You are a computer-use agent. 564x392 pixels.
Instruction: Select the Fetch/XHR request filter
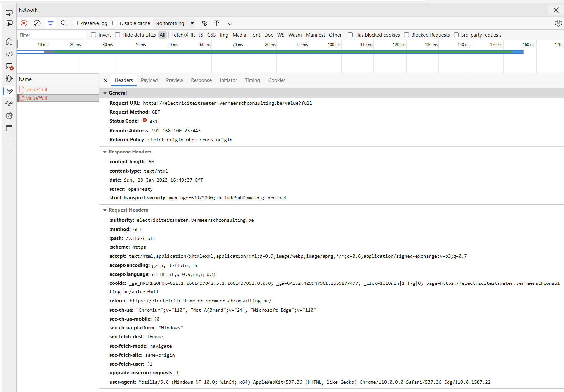183,35
